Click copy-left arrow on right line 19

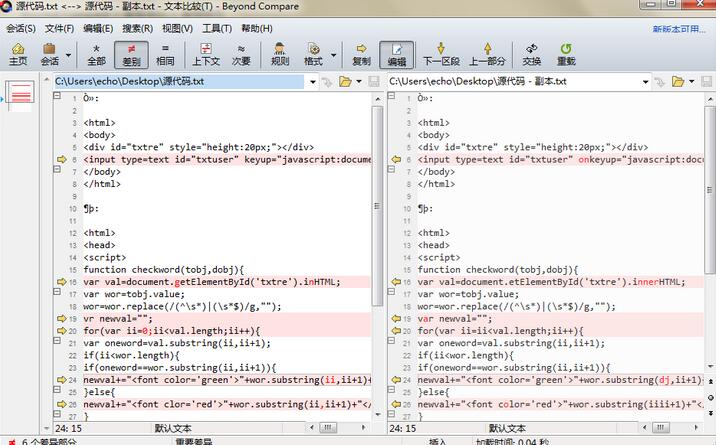click(x=396, y=318)
